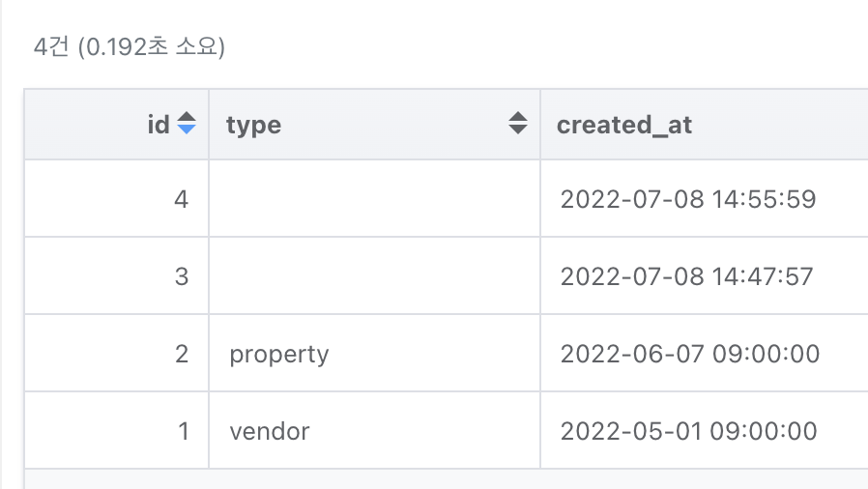Select the property type cell
Image resolution: width=868 pixels, height=489 pixels.
pos(375,354)
